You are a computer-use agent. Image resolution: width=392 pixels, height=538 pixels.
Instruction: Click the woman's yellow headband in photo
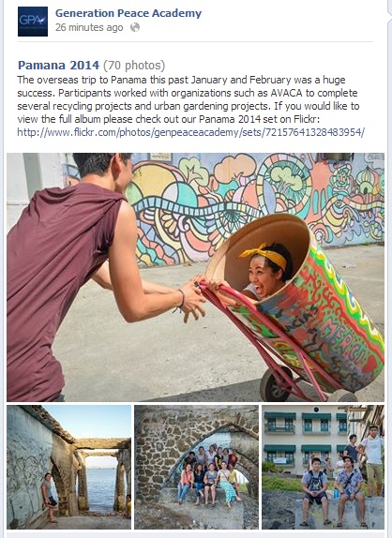(x=264, y=256)
